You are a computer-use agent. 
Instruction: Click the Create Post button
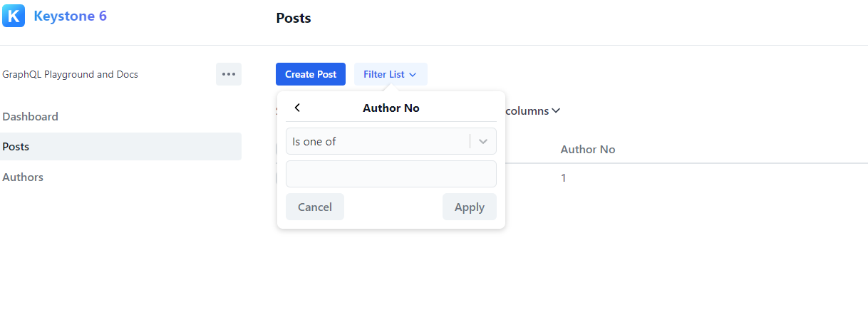coord(311,74)
